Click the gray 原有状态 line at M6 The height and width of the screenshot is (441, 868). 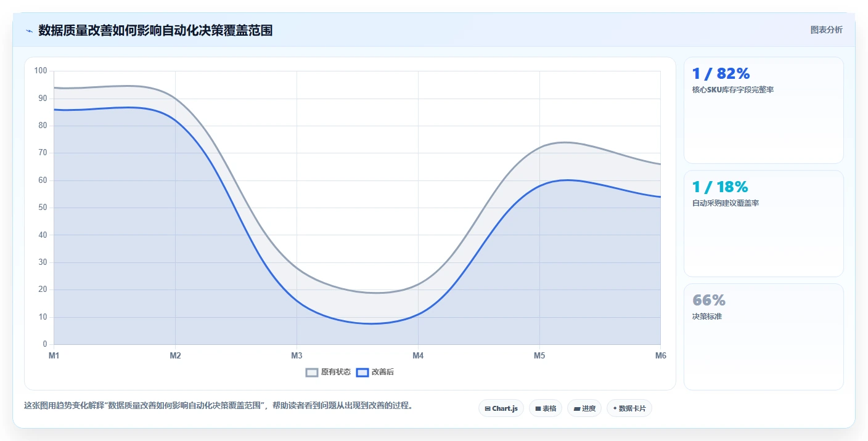660,164
